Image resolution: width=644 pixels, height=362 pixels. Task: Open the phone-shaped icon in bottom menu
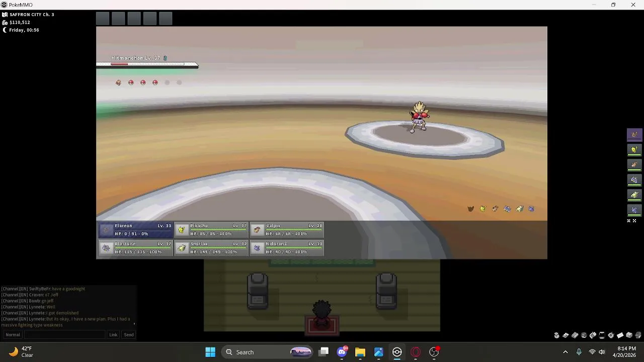[593, 335]
